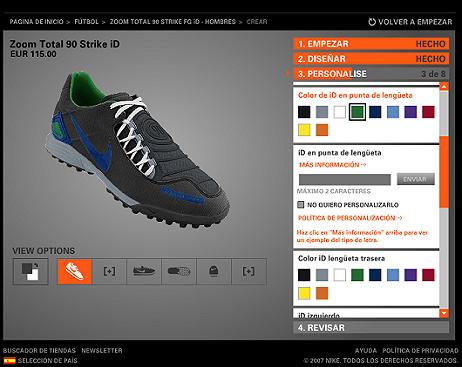Click the orange scrollbar thumb in the options panel

click(444, 172)
